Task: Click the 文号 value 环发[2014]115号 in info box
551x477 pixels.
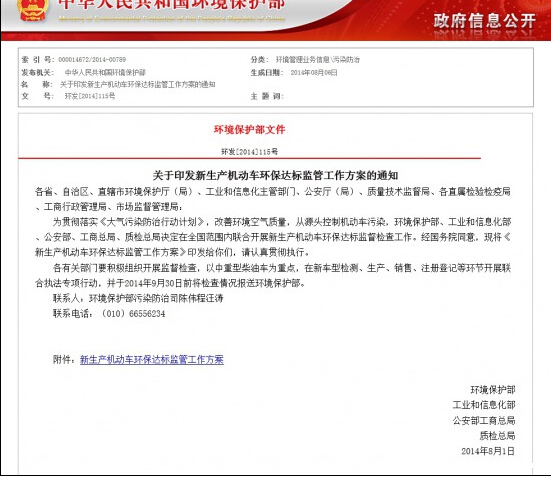Action: point(90,96)
